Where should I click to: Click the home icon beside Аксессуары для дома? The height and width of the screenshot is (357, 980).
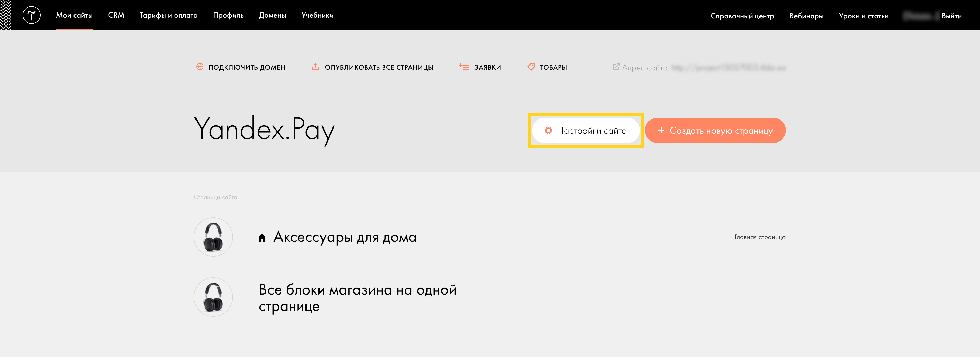(x=262, y=238)
